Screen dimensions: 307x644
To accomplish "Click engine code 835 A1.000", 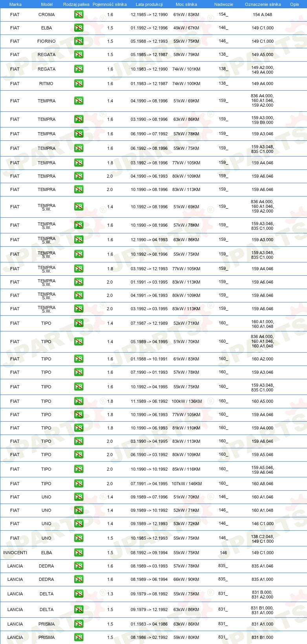I will click(263, 579).
